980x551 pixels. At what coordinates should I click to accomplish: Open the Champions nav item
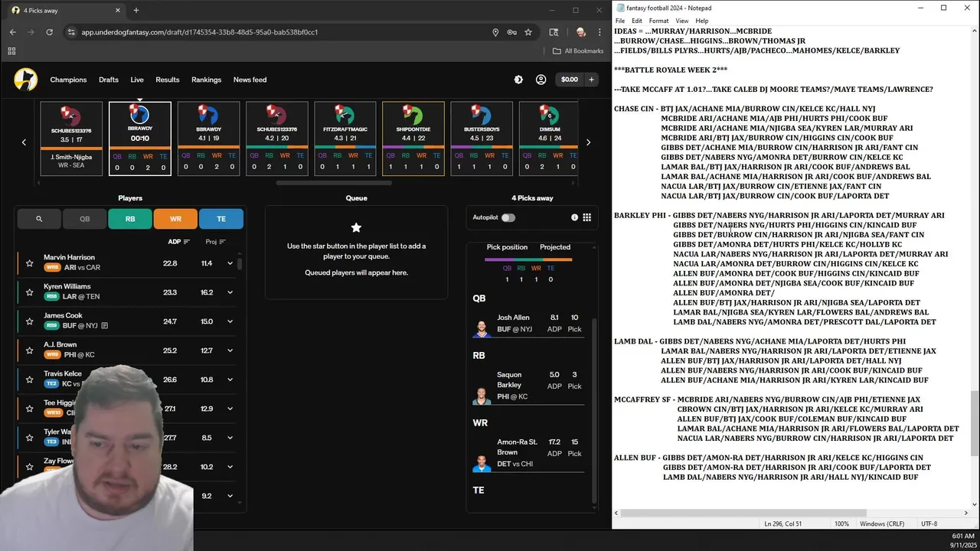[x=68, y=80]
